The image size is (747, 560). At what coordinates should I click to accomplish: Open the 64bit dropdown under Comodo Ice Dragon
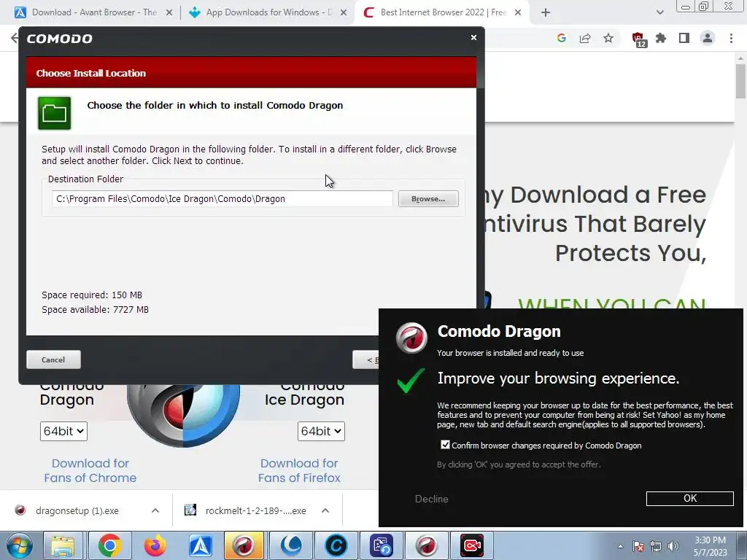pyautogui.click(x=321, y=431)
